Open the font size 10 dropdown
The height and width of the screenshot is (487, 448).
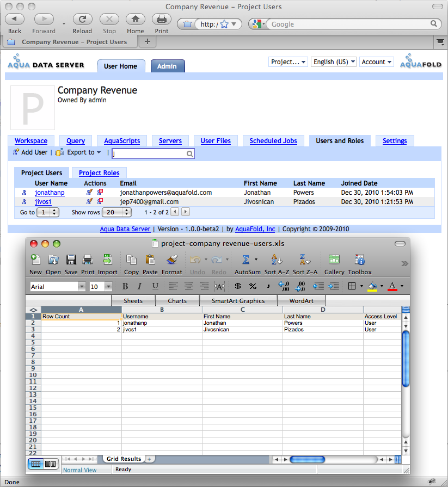point(108,286)
